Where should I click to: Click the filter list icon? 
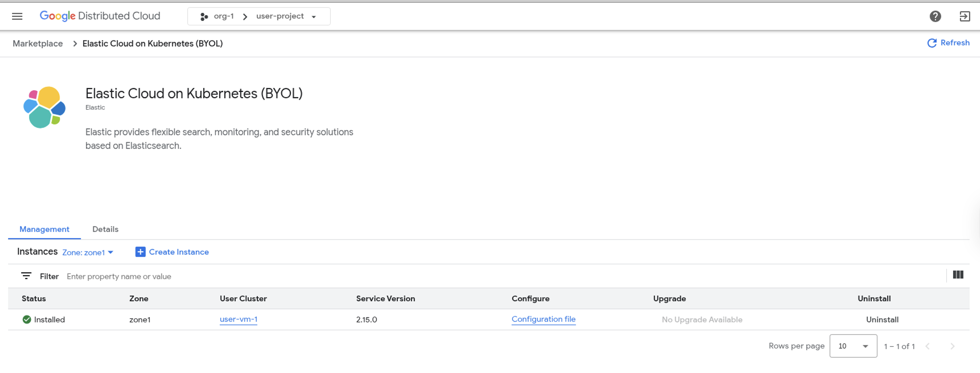pyautogui.click(x=26, y=276)
